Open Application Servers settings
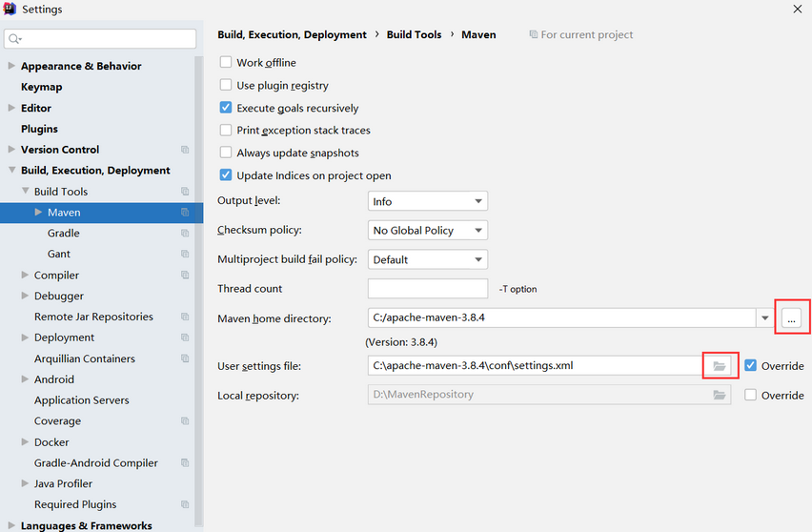The image size is (812, 532). (x=82, y=400)
